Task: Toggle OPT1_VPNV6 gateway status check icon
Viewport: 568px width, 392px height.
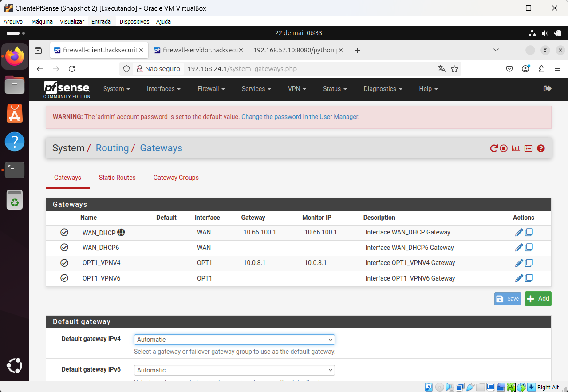Action: pos(64,278)
